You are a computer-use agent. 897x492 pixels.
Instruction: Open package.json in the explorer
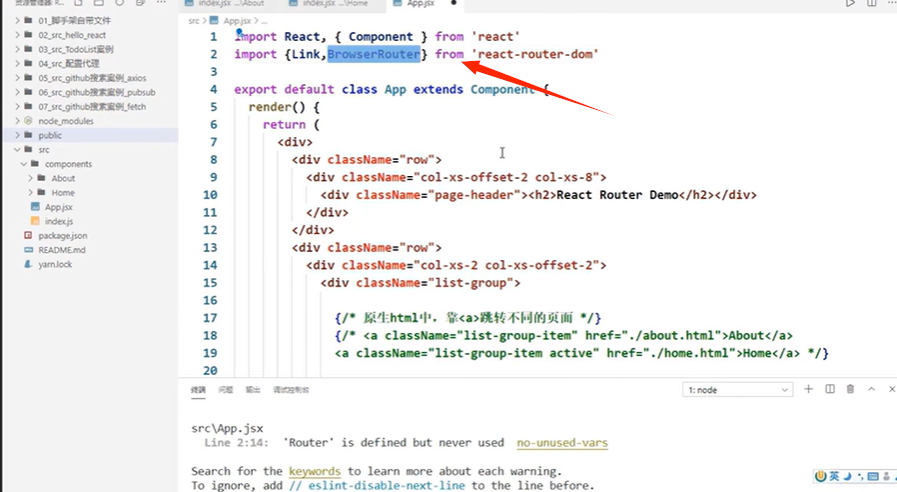[62, 236]
